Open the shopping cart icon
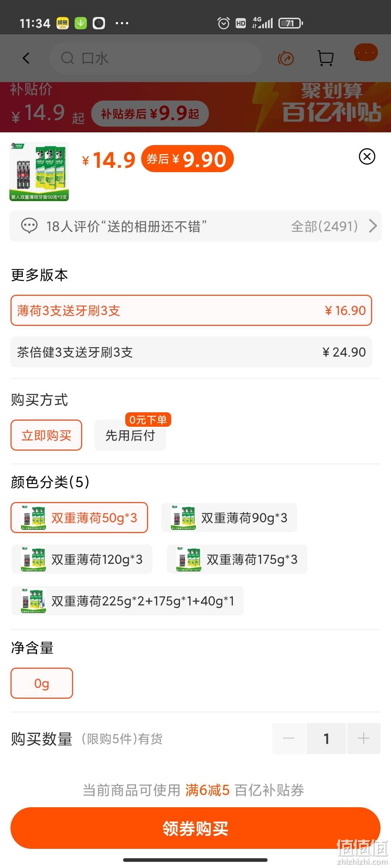 (325, 58)
